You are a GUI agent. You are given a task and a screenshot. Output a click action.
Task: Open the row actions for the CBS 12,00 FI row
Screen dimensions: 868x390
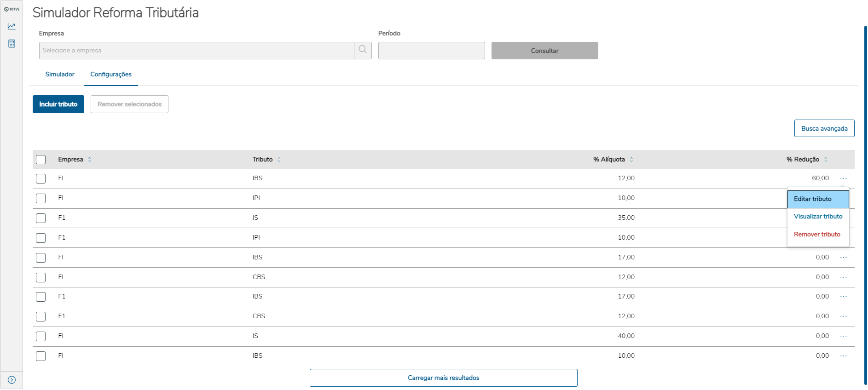(x=843, y=277)
